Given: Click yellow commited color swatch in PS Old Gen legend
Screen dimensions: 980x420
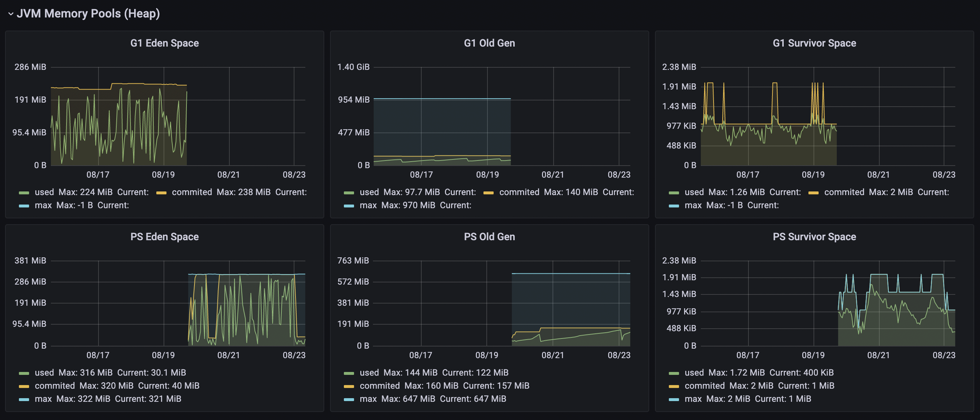Looking at the screenshot, I should click(x=349, y=386).
